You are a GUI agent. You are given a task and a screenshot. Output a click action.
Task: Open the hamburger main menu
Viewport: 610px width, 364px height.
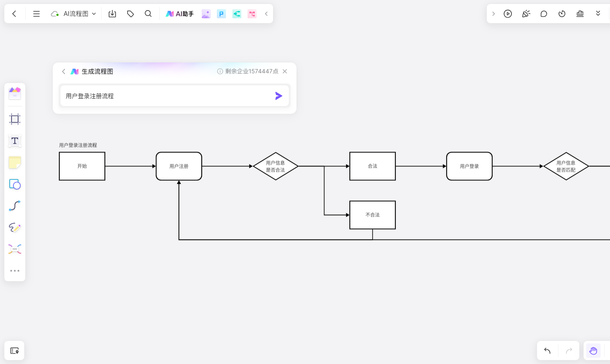(36, 14)
